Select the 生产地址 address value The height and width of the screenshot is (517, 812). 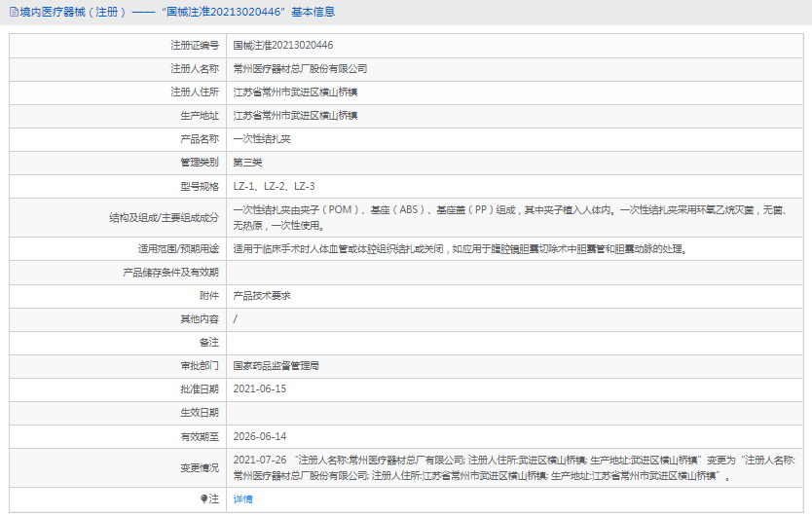coord(295,116)
